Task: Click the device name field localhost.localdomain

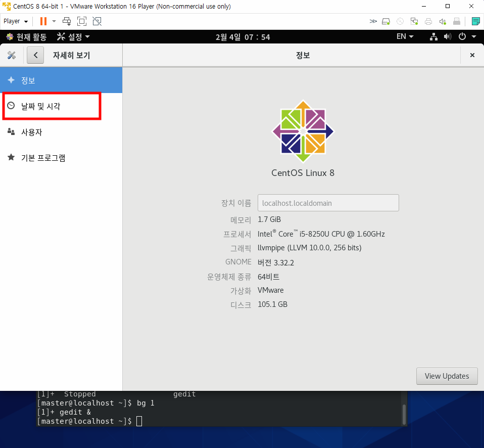Action: coord(328,203)
